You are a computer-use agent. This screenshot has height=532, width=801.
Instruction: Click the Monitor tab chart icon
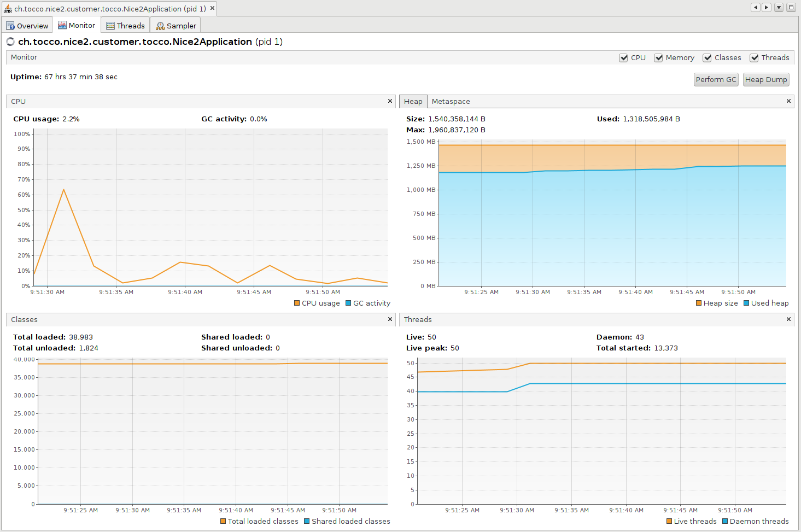(x=62, y=25)
